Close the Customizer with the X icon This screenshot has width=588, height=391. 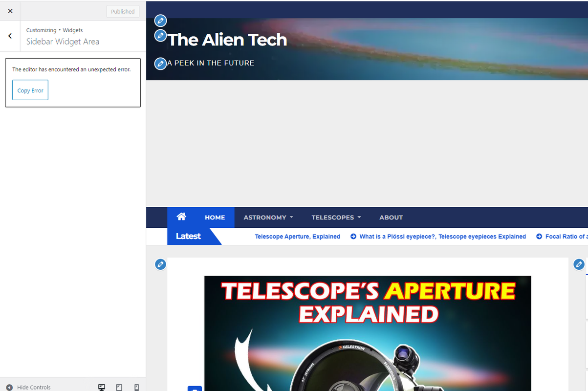(x=10, y=11)
